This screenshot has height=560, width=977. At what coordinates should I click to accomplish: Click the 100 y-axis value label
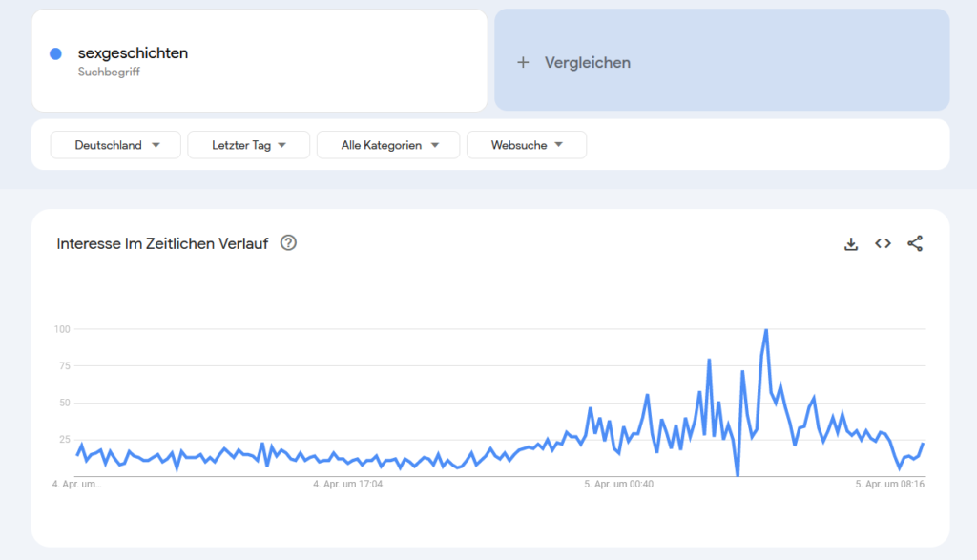pyautogui.click(x=62, y=329)
